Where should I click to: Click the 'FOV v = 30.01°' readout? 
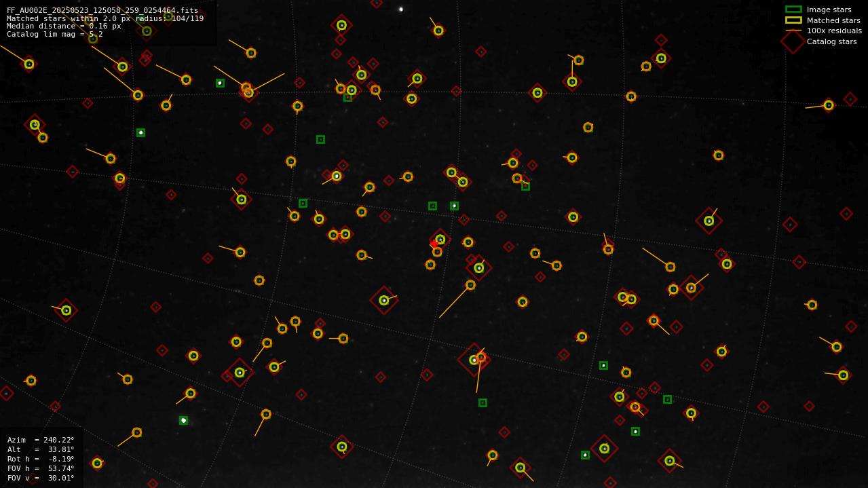point(41,478)
